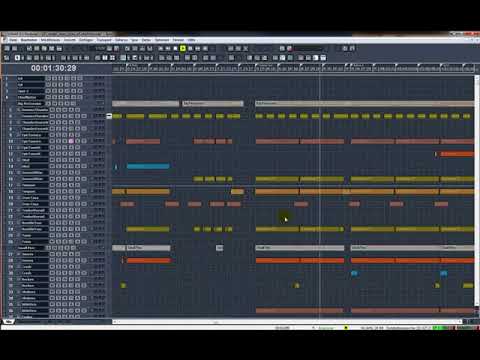Select the first yellow clip on track 24

coord(148,229)
